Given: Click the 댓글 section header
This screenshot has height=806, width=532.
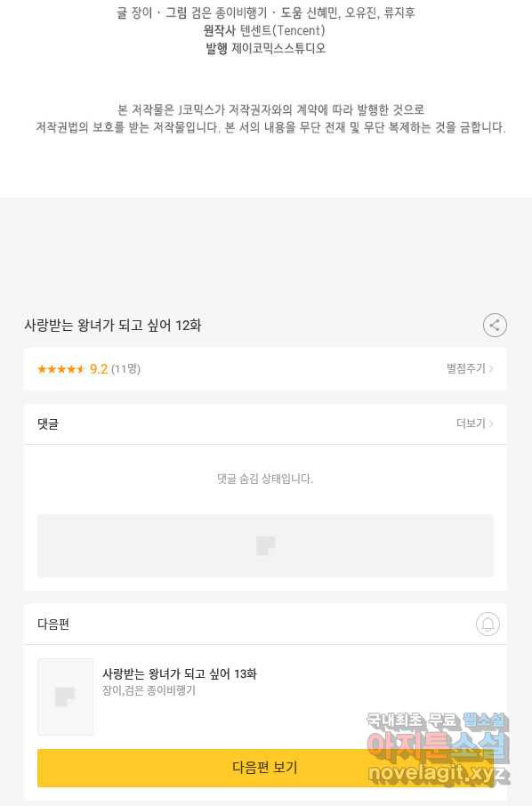Looking at the screenshot, I should (48, 424).
